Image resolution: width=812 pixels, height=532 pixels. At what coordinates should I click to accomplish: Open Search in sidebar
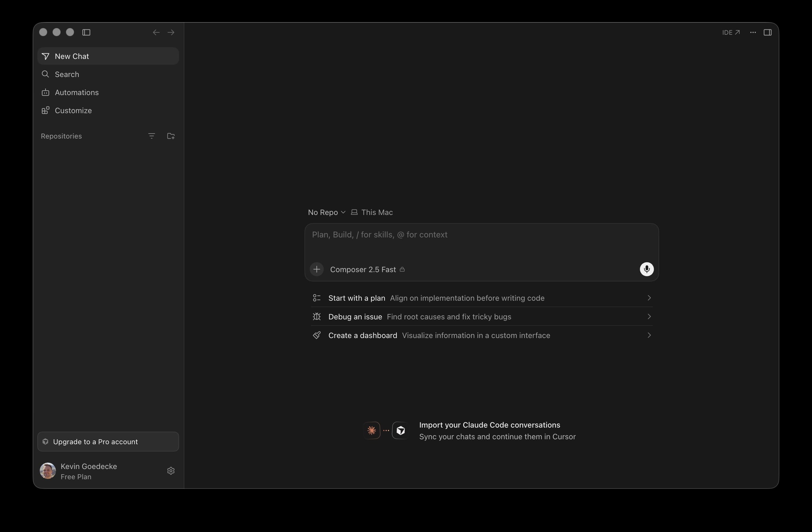tap(108, 74)
